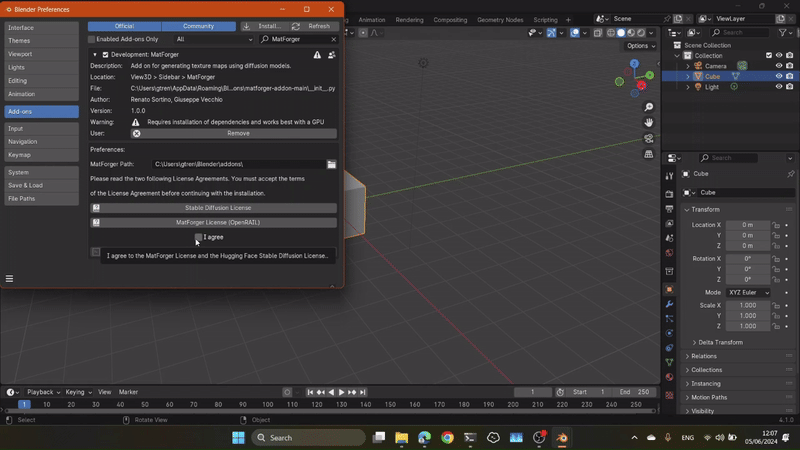Clear the MatForger add-on search field
The width and height of the screenshot is (800, 450).
click(334, 39)
